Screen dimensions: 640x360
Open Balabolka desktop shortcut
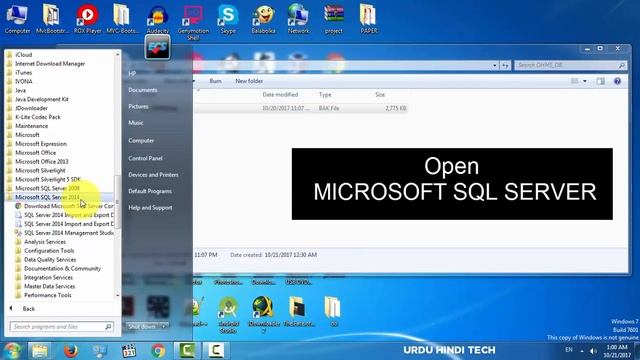coord(263,19)
